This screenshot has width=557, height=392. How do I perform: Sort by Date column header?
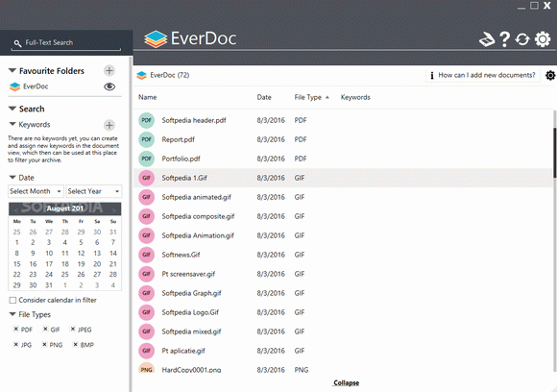pos(264,97)
